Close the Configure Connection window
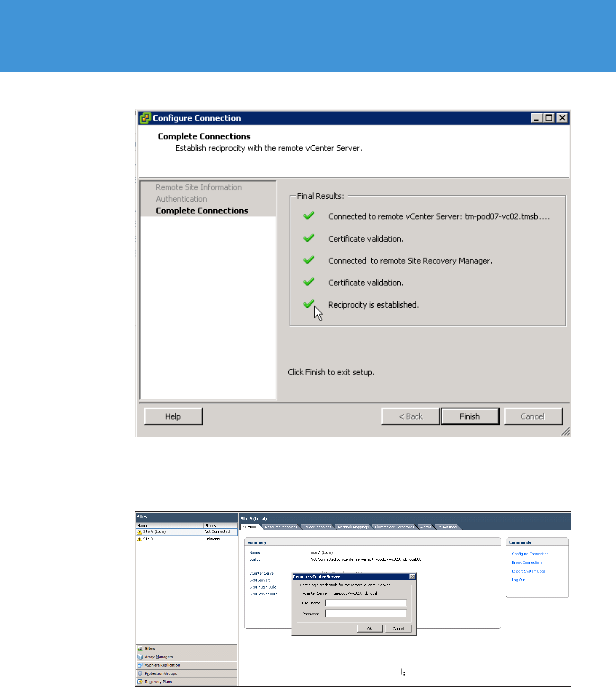 pyautogui.click(x=562, y=118)
